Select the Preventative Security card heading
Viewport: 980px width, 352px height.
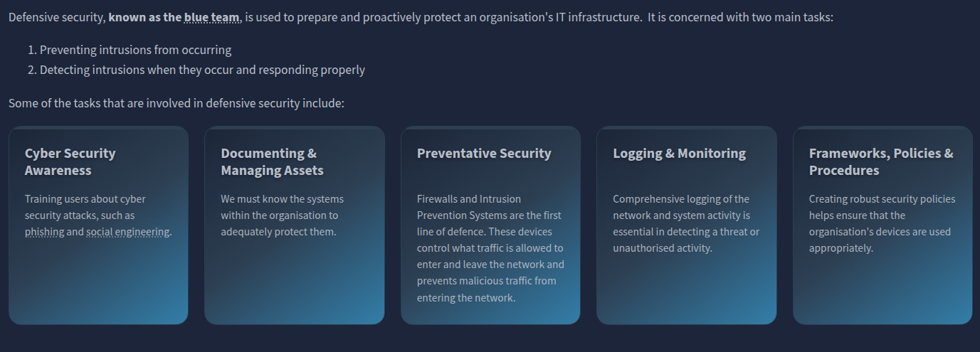(484, 153)
